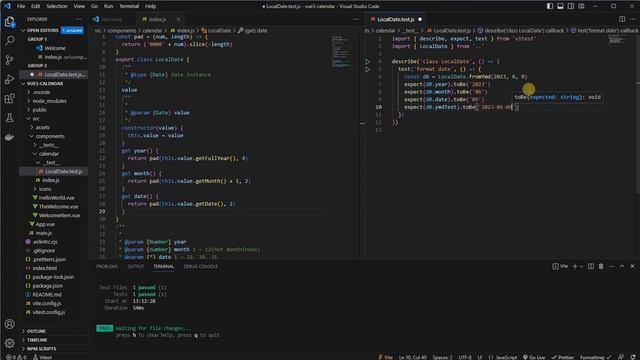Viewport: 640px width, 360px height.
Task: Click Go Live in status bar
Action: (534, 357)
